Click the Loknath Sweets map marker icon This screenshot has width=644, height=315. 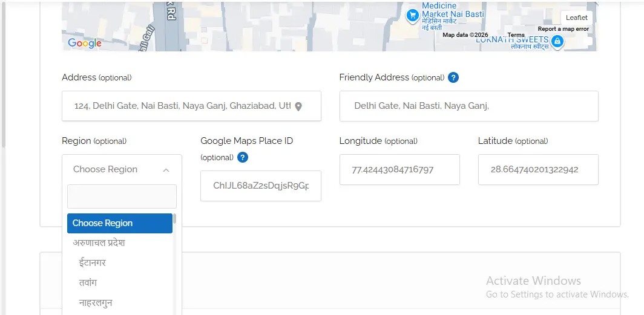tap(557, 42)
